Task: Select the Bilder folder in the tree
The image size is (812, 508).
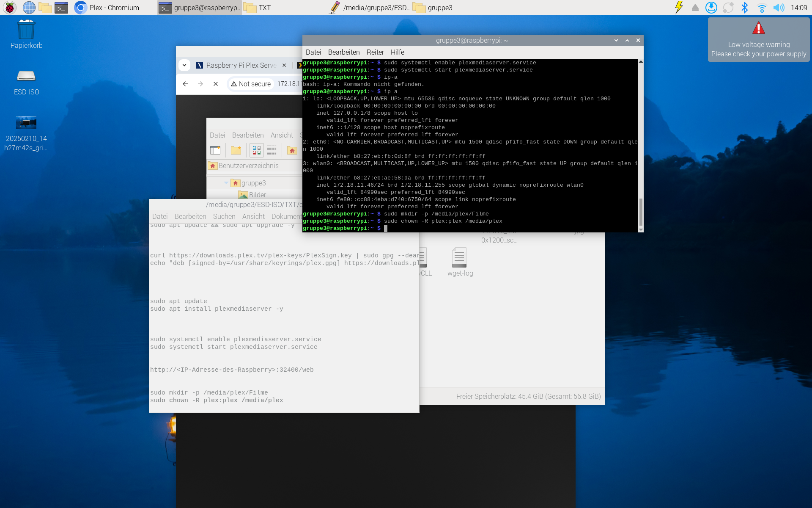Action: pyautogui.click(x=252, y=195)
